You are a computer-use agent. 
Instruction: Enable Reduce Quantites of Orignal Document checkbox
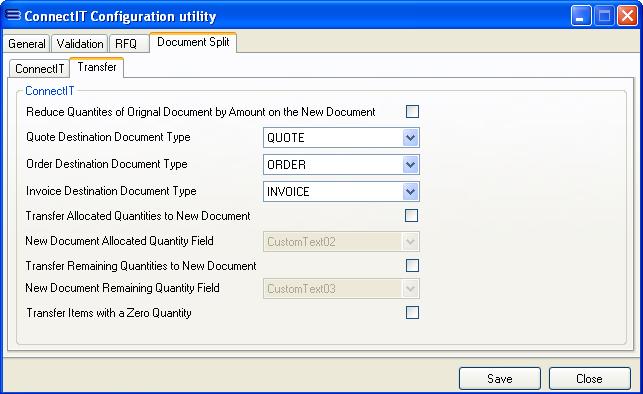point(412,112)
